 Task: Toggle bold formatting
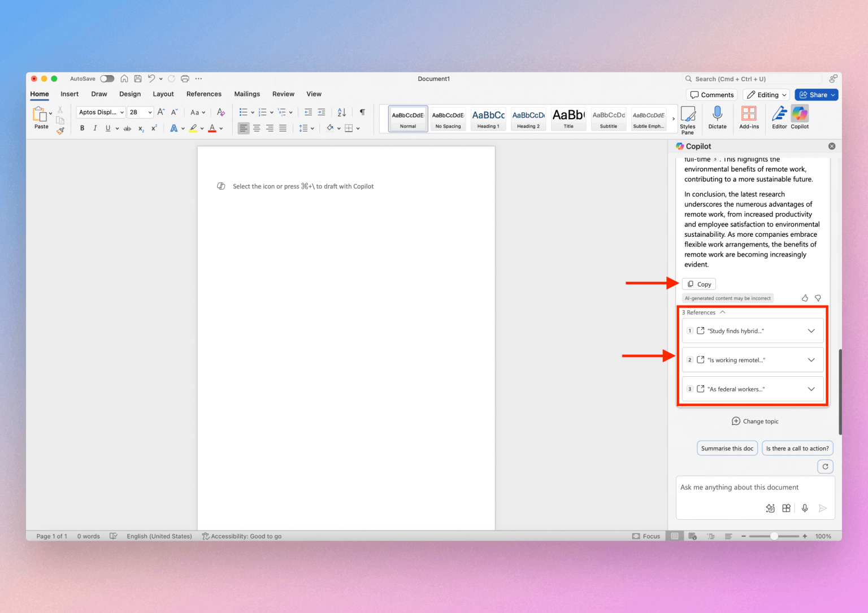81,128
